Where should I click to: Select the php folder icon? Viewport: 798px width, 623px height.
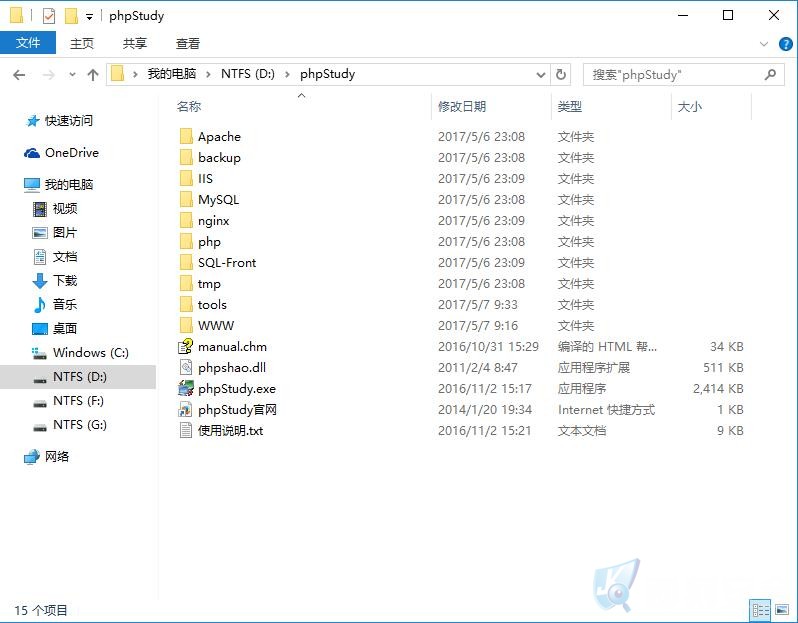pos(186,241)
